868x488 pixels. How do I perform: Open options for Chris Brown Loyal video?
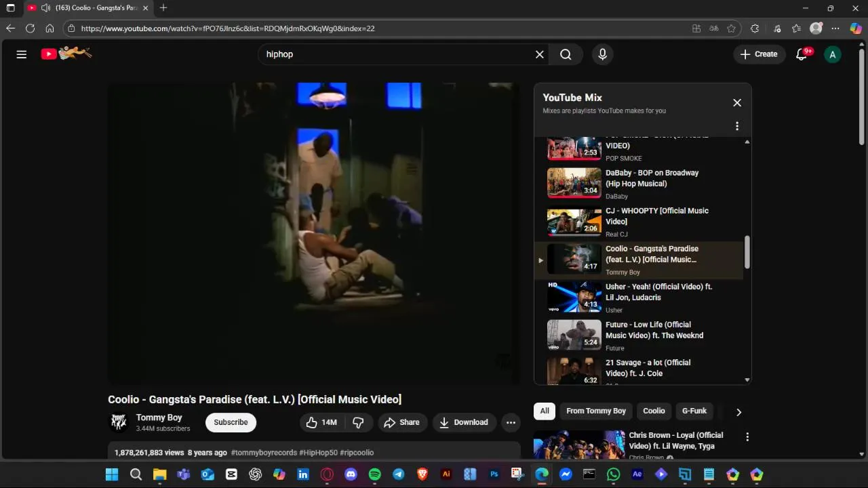pos(747,437)
